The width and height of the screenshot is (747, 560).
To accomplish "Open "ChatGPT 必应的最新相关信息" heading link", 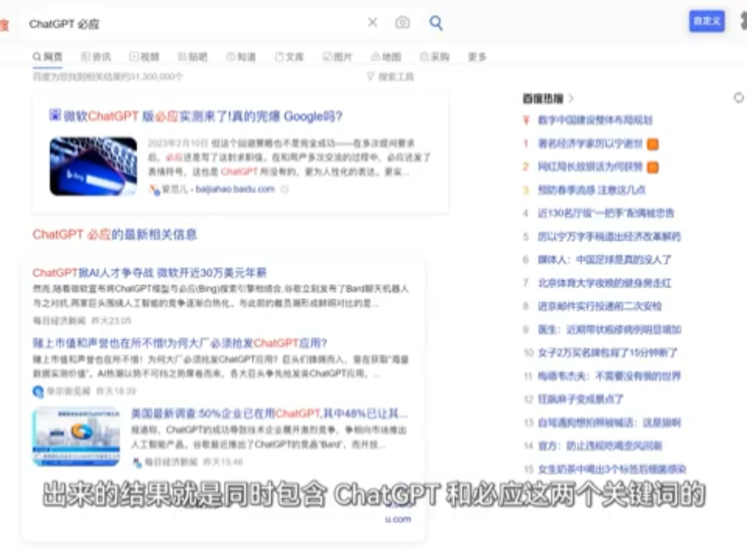I will coord(115,234).
